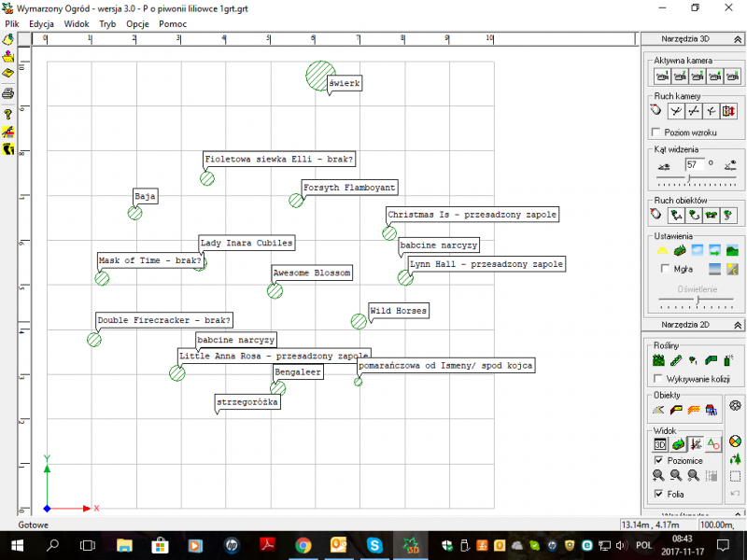Click the save project disk icon
747x560 pixels.
[8, 73]
